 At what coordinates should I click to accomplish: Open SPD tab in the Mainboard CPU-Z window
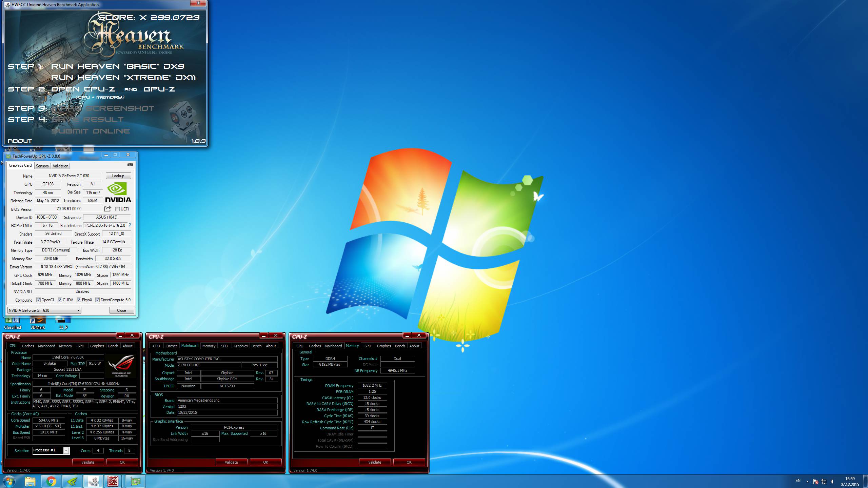[x=224, y=346]
